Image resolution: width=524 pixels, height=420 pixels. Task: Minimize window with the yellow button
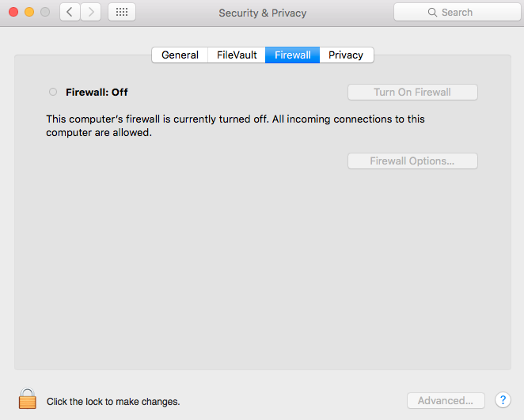29,13
